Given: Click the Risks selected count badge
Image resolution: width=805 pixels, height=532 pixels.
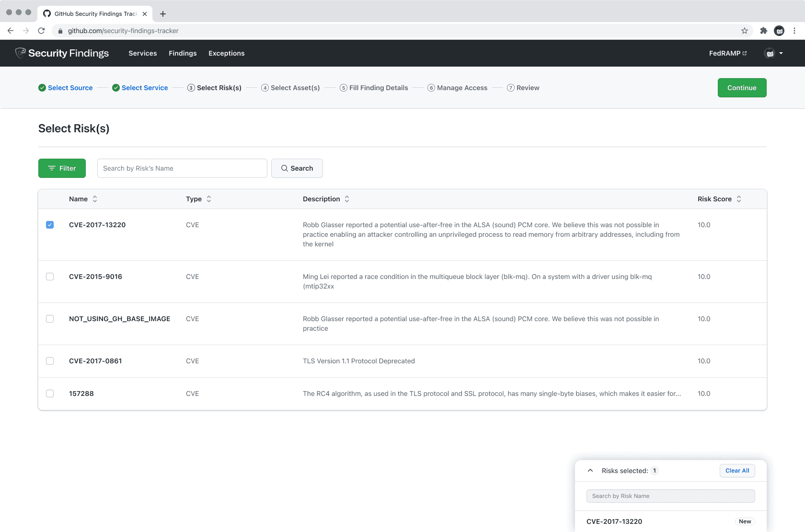Looking at the screenshot, I should point(655,471).
